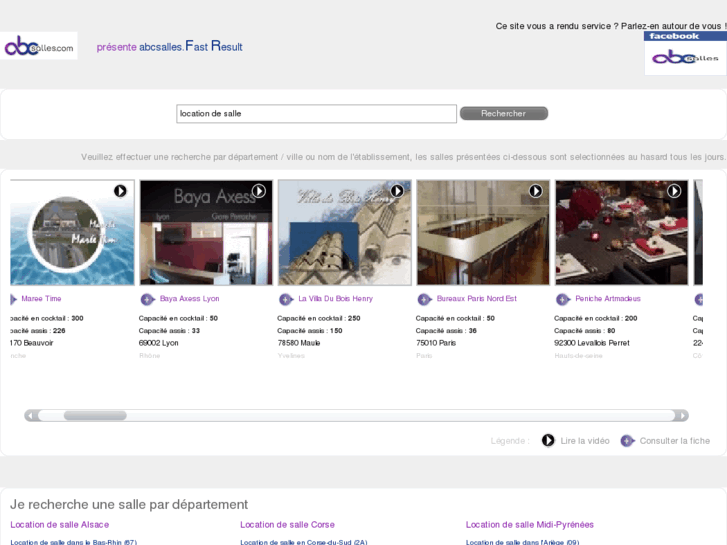This screenshot has height=545, width=727.
Task: Open the Villa du Bois Henry thumbnail
Action: [x=344, y=233]
